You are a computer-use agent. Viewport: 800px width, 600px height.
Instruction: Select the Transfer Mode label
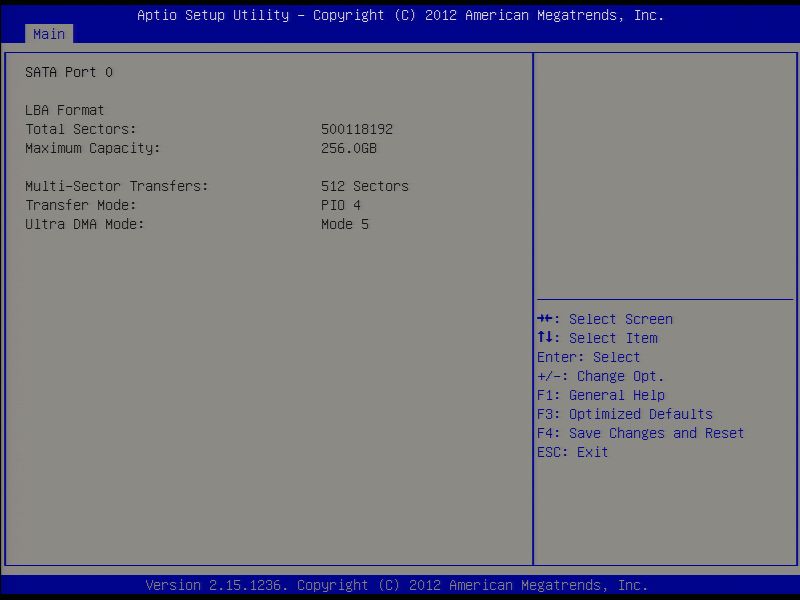tap(81, 205)
